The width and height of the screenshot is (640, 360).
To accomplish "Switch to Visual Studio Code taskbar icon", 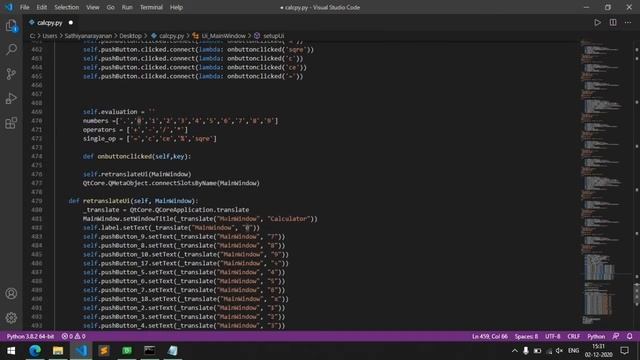I will 81,351.
